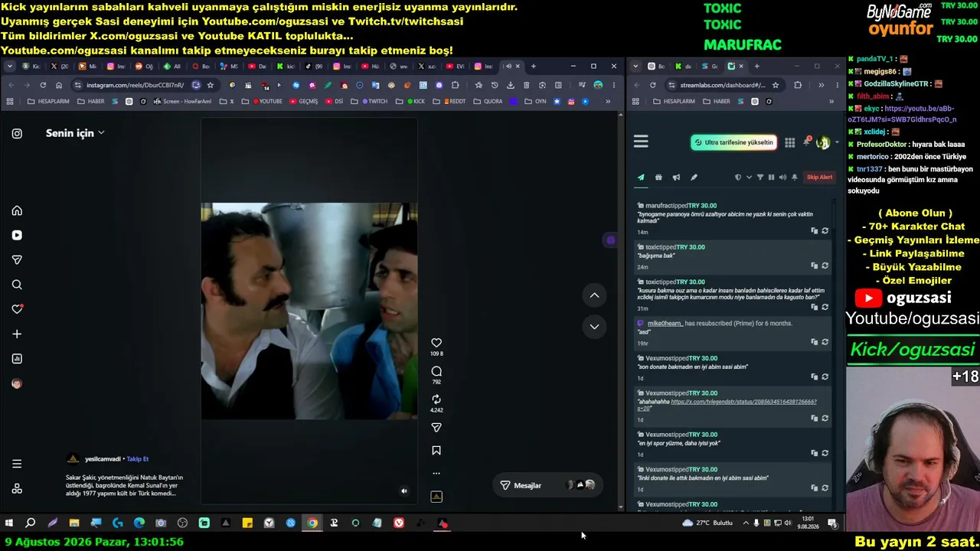Select the megaphone tab in Streamlabs
Image resolution: width=980 pixels, height=551 pixels.
(676, 178)
